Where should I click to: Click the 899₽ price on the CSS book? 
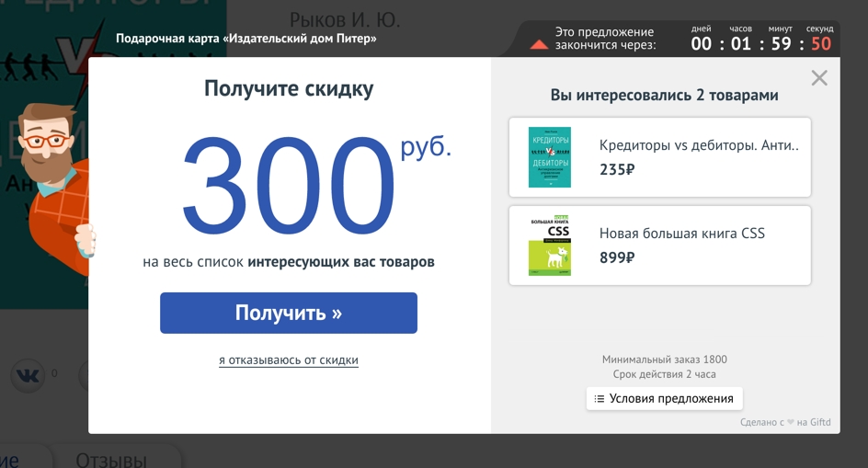617,257
